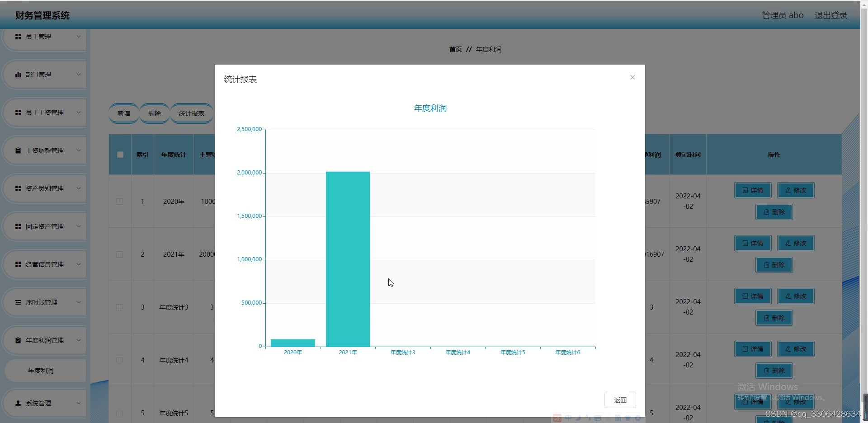Image resolution: width=868 pixels, height=423 pixels.
Task: Open 详情 for the 年度统计3 row
Action: 753,296
